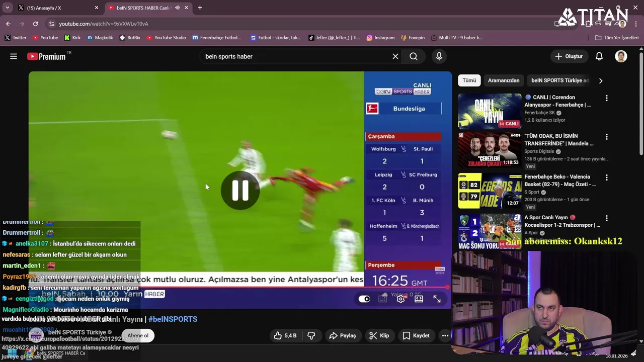
Task: Toggle the autoplay switch in player
Action: pos(364,299)
